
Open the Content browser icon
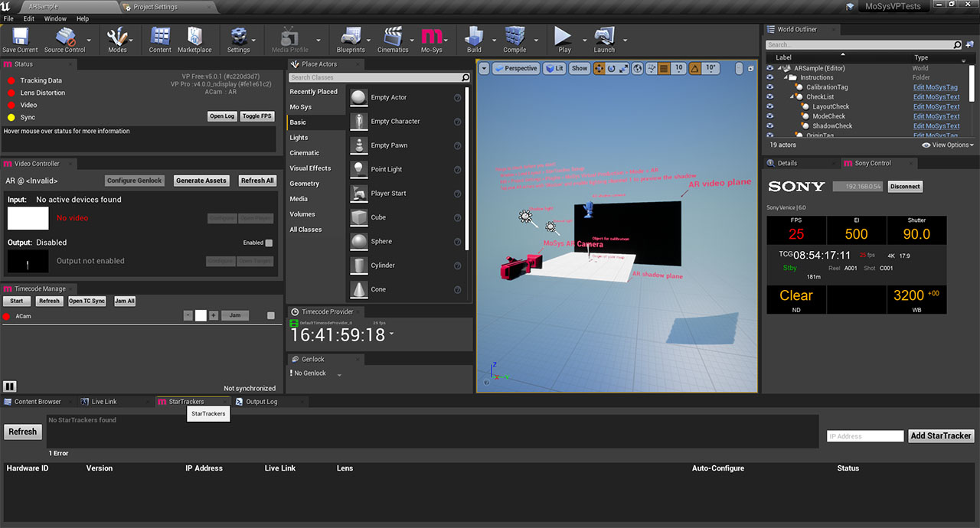(x=160, y=40)
